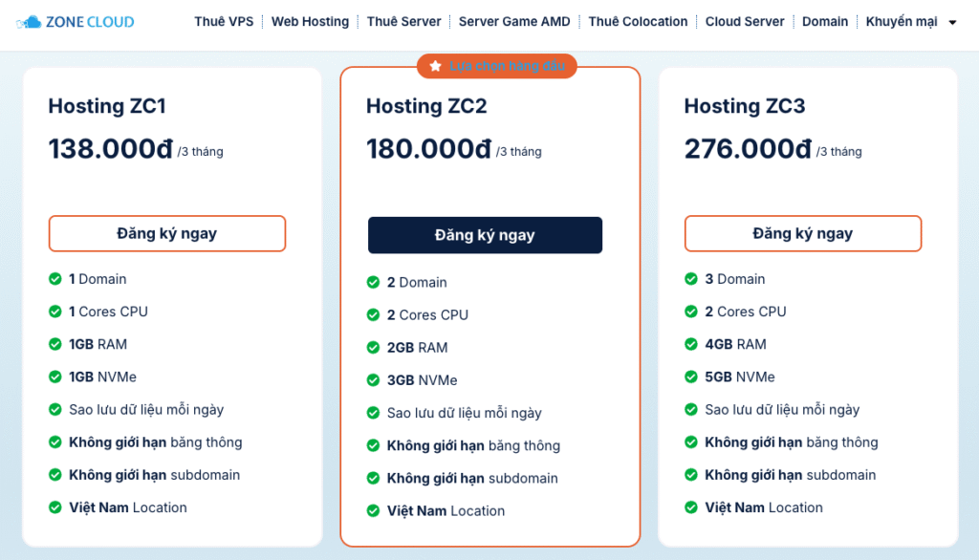
Task: Navigate to Cloud Server
Action: click(x=745, y=21)
